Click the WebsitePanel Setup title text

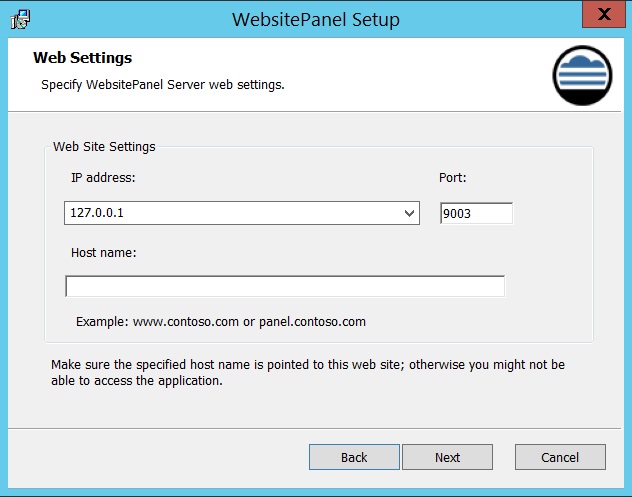[x=316, y=19]
